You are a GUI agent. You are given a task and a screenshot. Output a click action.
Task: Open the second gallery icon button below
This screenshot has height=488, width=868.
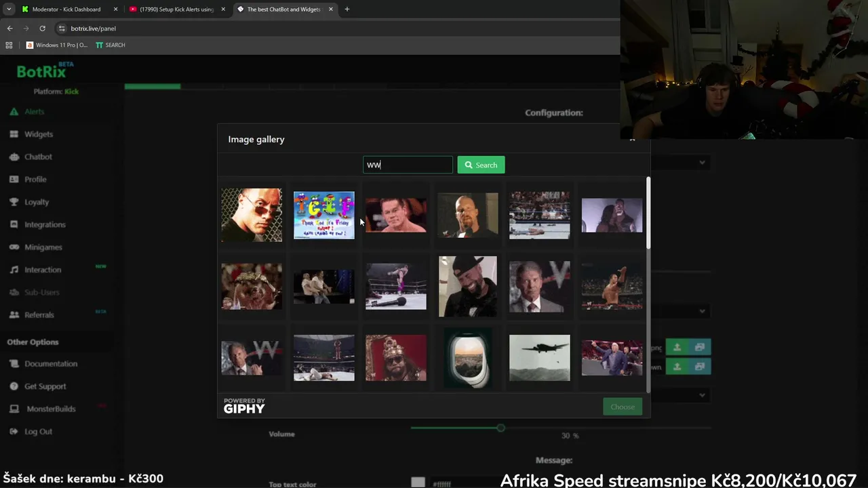[699, 367]
